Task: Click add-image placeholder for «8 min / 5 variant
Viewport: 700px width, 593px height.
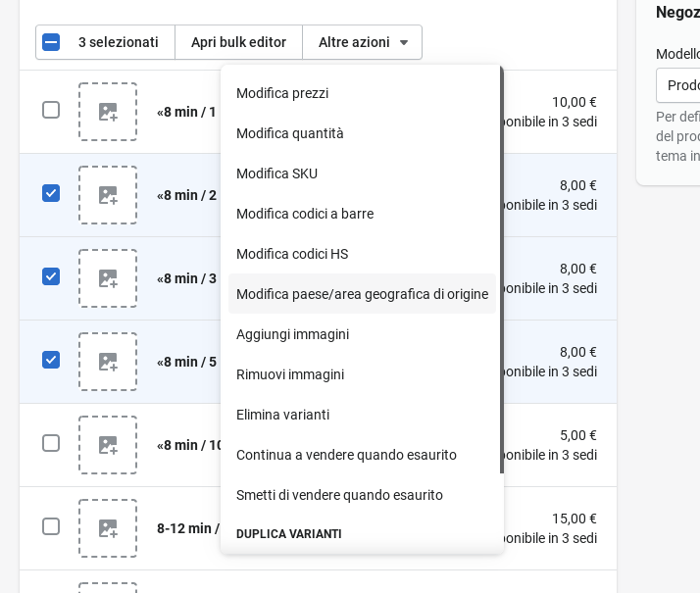Action: 108,362
